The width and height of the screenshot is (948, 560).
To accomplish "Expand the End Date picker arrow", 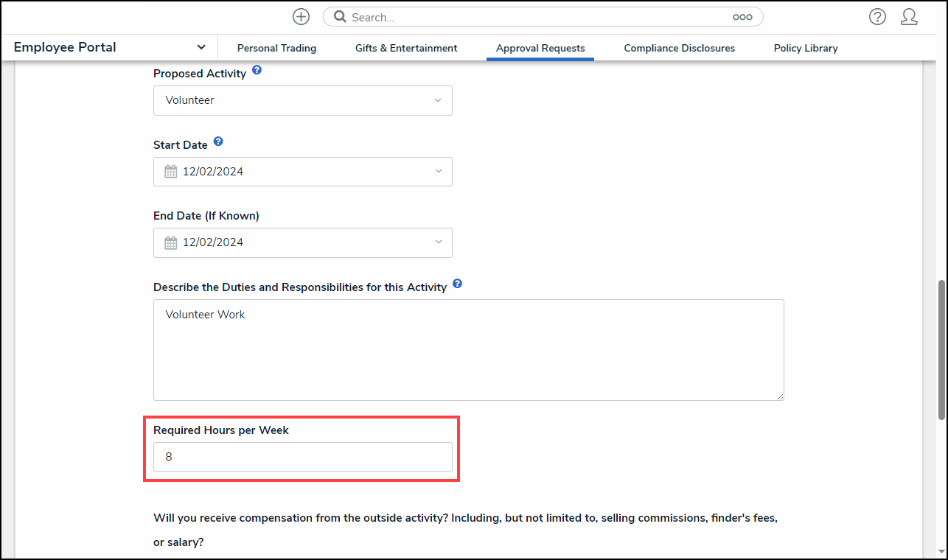I will pyautogui.click(x=438, y=242).
